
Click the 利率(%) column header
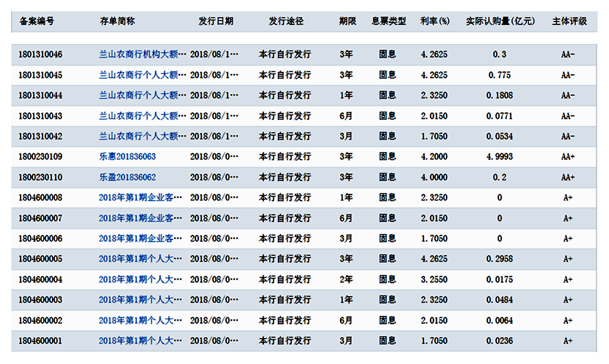tap(435, 21)
